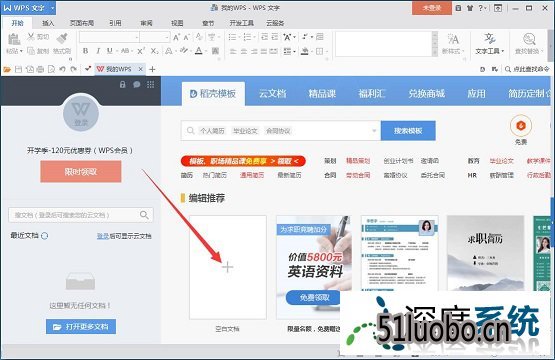This screenshot has height=360, width=555.
Task: Click the text highlight color pen
Action: [x=183, y=51]
